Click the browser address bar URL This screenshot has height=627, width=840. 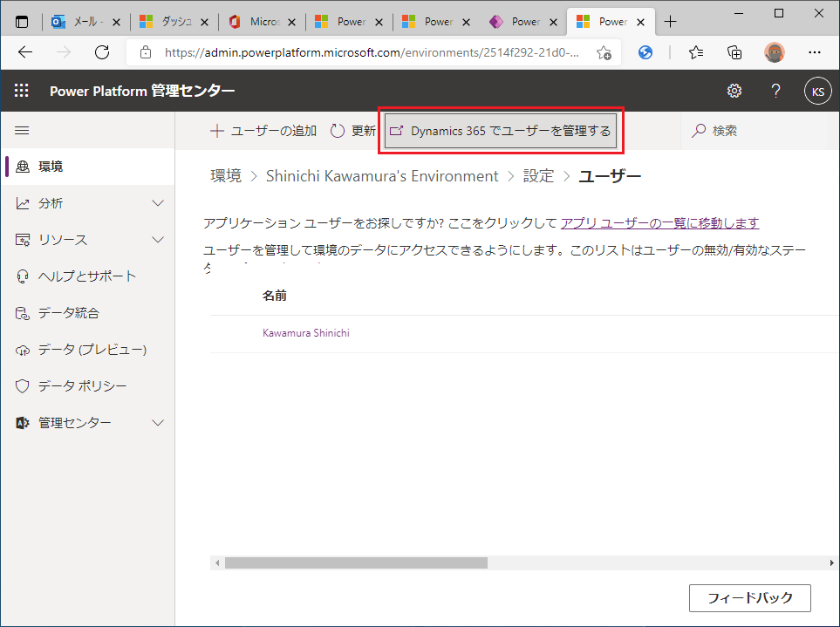[x=372, y=52]
